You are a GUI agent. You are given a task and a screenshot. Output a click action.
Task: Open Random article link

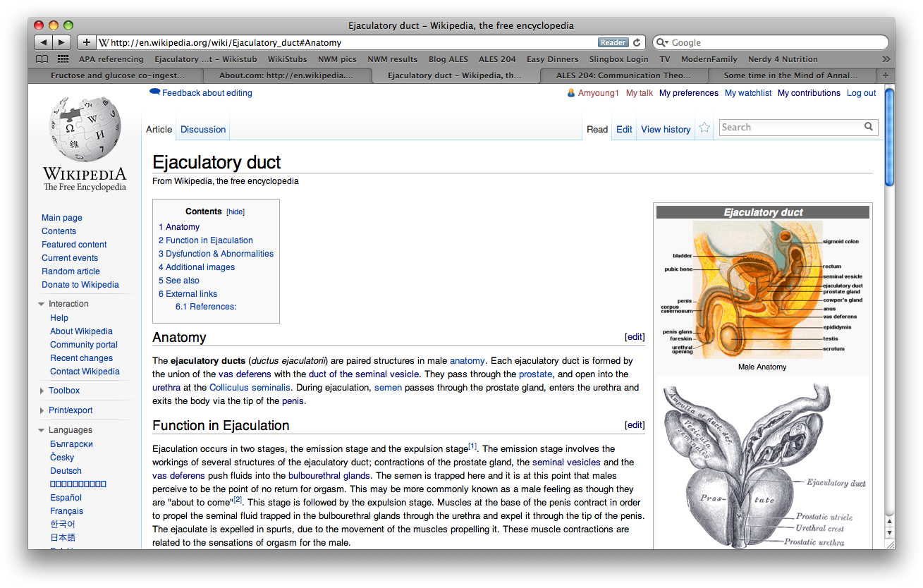(x=71, y=271)
